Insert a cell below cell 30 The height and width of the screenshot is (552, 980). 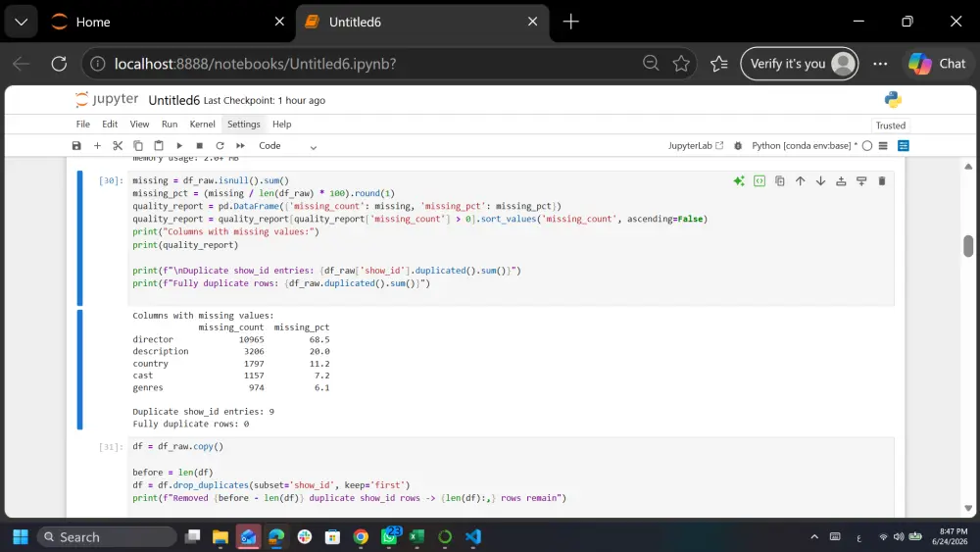861,181
